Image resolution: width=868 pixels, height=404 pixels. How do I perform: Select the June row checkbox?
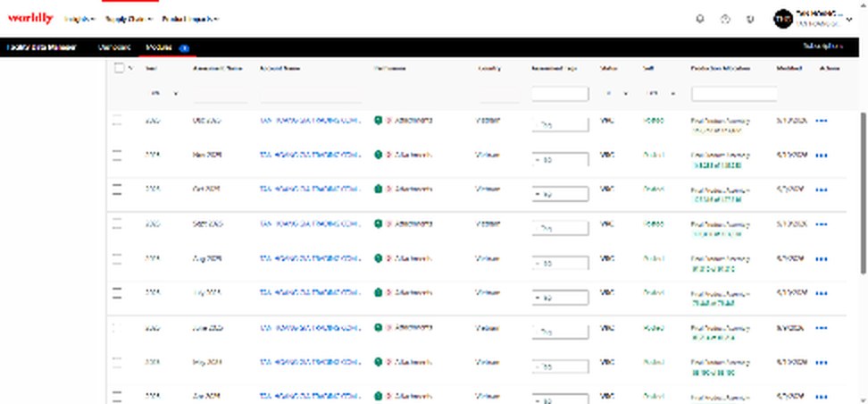tap(117, 327)
